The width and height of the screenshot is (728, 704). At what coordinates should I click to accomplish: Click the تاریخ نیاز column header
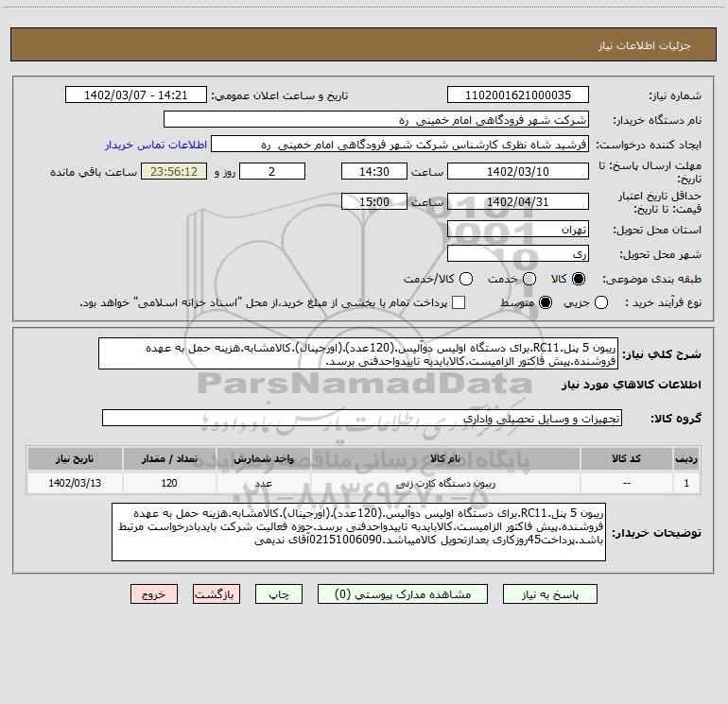click(75, 458)
